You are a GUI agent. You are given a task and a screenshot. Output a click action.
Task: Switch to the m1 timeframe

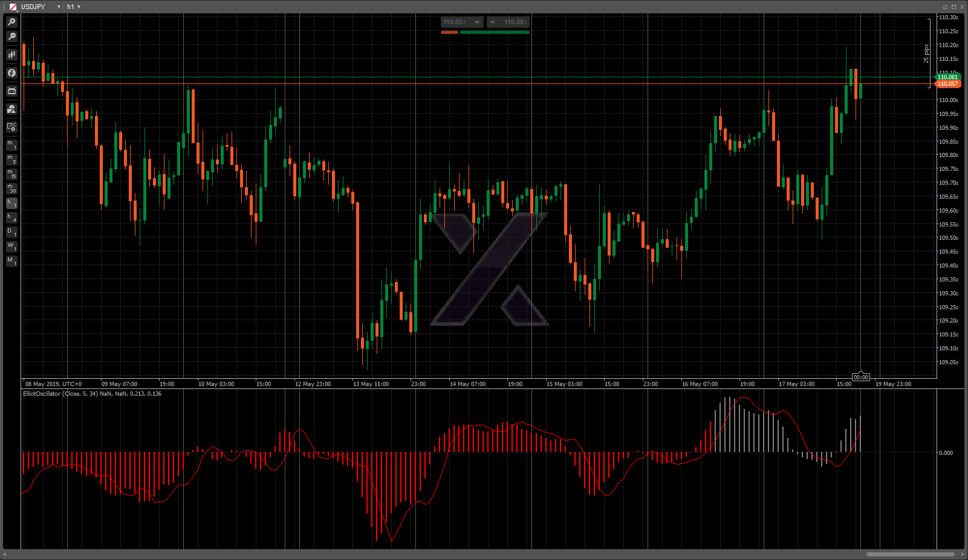[x=11, y=145]
